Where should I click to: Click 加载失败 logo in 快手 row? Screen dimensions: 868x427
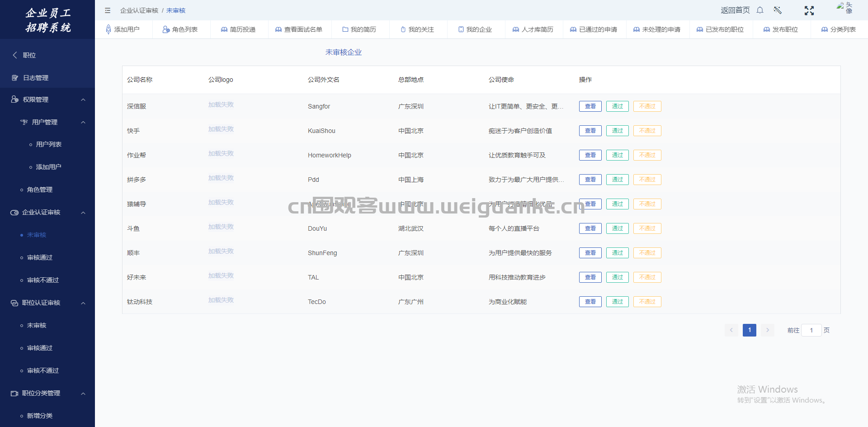pyautogui.click(x=221, y=129)
